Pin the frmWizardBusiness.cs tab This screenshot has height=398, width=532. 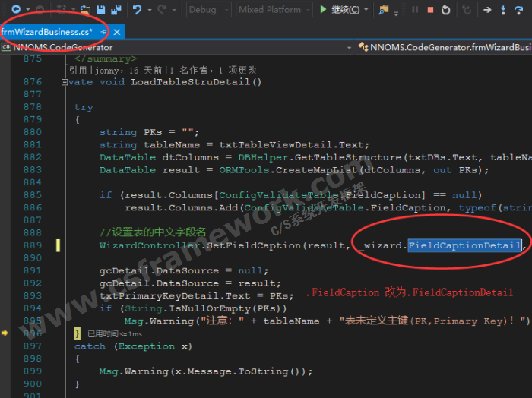click(103, 33)
